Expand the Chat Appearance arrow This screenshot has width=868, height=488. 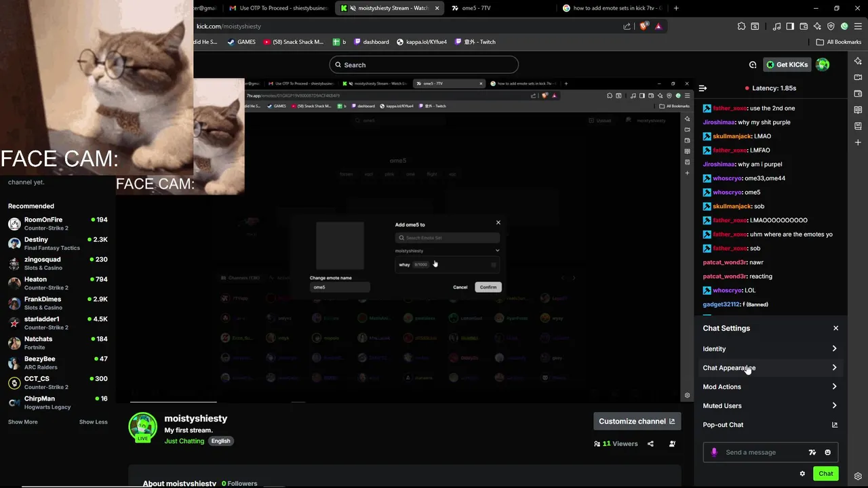tap(834, 368)
